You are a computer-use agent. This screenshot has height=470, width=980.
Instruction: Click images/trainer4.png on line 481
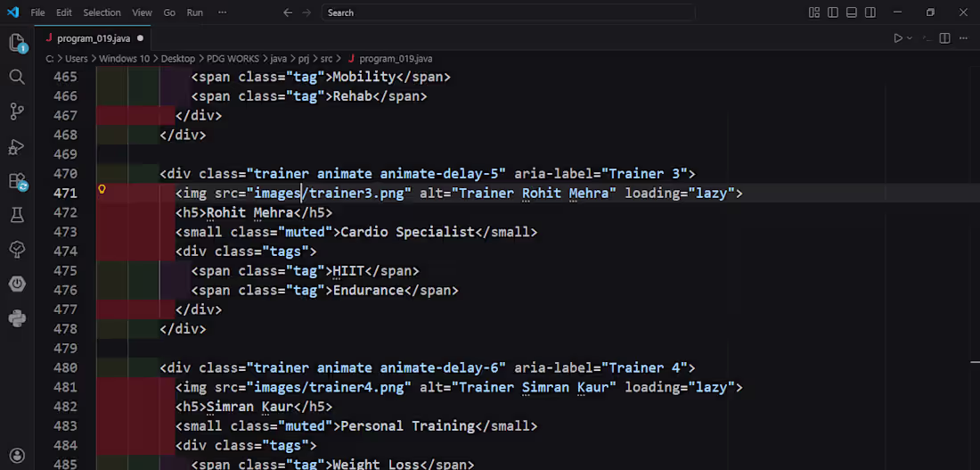[x=329, y=387]
